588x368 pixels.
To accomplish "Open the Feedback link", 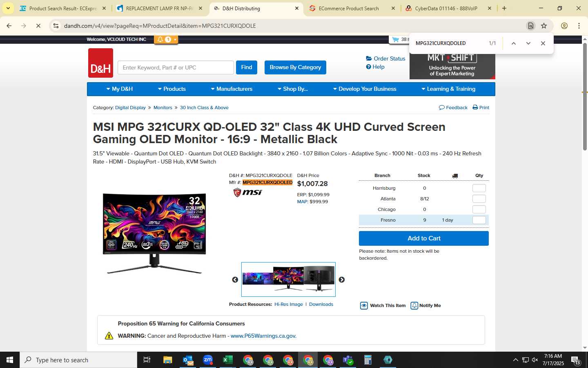I will click(453, 108).
